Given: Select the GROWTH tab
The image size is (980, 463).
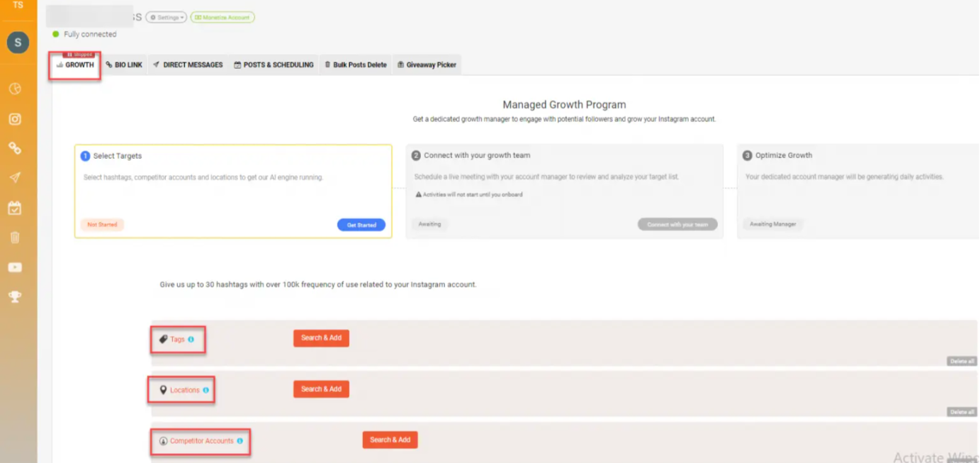Looking at the screenshot, I should pos(75,65).
